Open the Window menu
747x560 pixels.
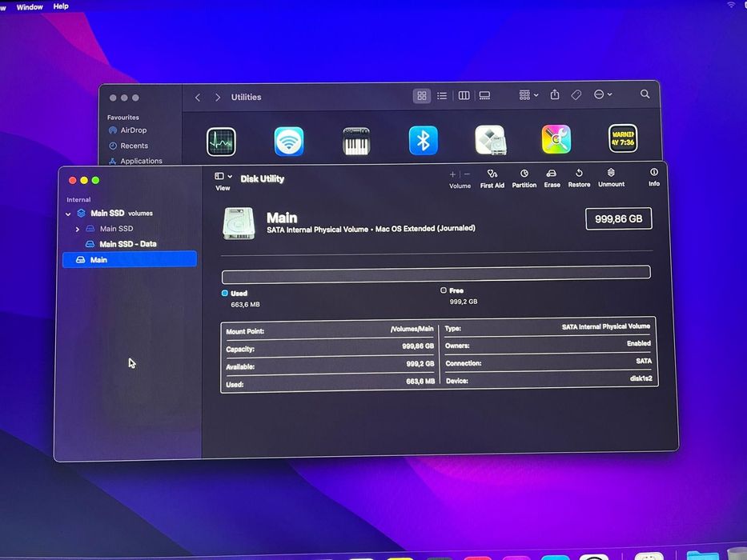coord(30,6)
